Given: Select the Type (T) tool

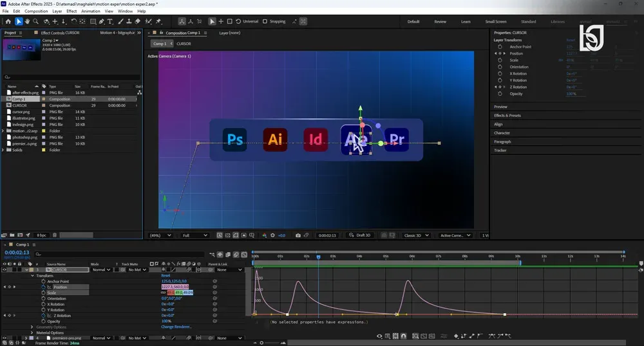Looking at the screenshot, I should [110, 21].
